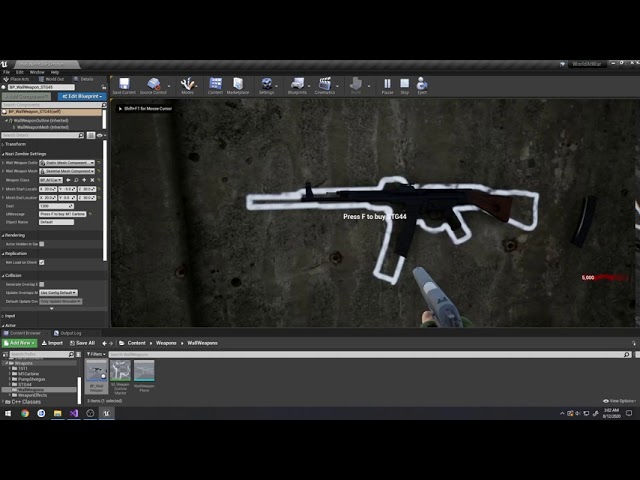
Task: Uncheck Net Load on Client checkbox
Action: [42, 262]
